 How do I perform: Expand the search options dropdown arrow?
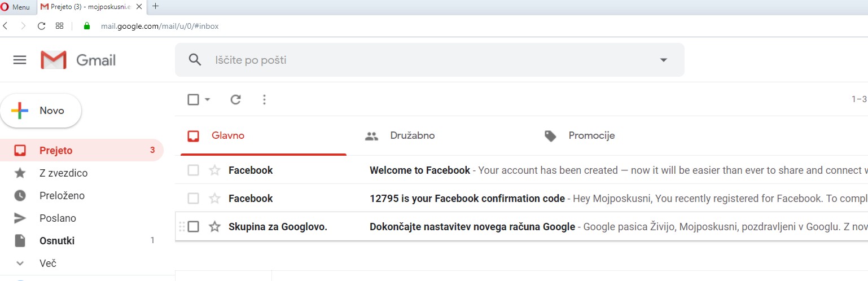click(663, 60)
